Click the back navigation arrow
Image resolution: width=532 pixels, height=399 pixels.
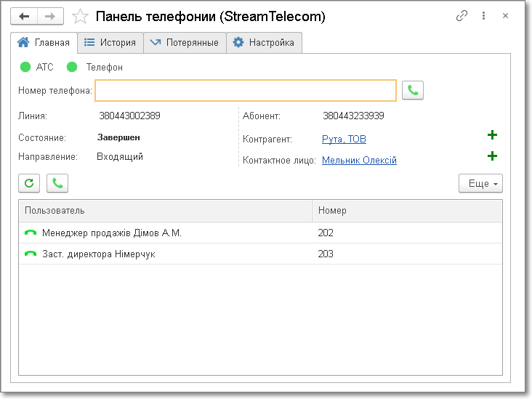click(x=24, y=16)
